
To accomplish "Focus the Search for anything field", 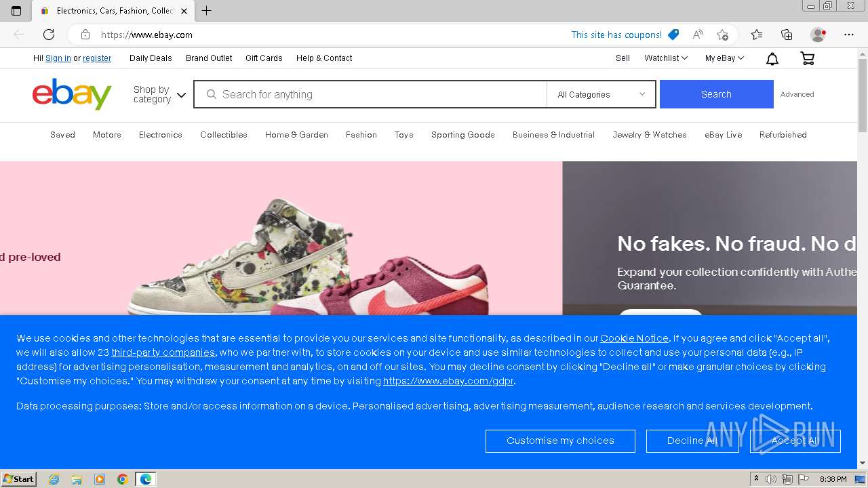I will [370, 94].
